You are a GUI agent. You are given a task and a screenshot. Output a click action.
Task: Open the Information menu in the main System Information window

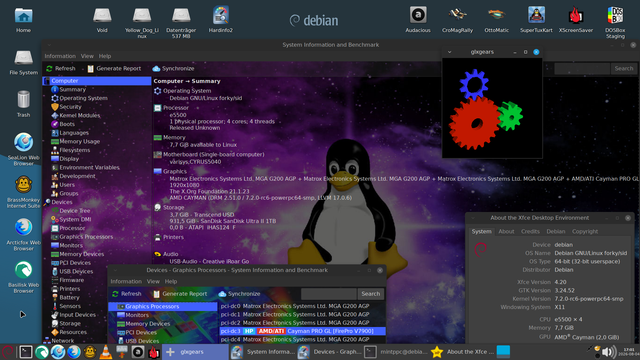pos(60,56)
